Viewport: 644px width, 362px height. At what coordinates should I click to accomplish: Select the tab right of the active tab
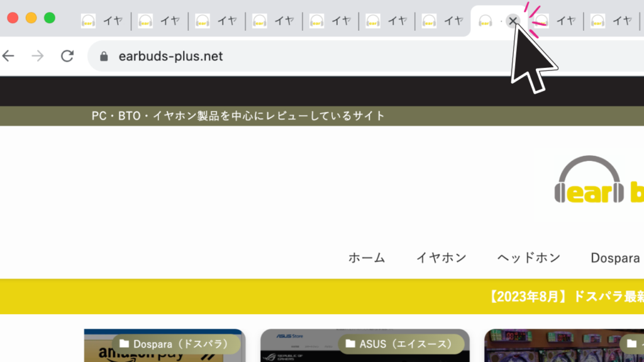557,21
